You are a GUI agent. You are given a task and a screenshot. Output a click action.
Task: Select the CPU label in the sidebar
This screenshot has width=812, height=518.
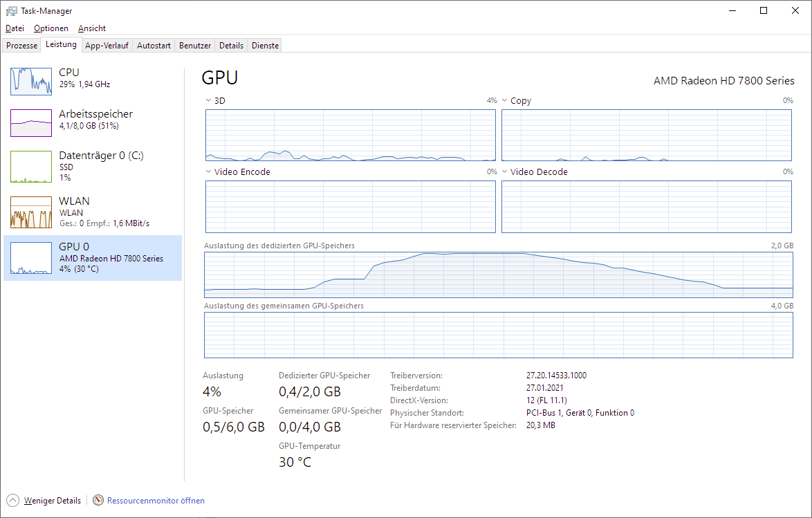click(x=69, y=73)
